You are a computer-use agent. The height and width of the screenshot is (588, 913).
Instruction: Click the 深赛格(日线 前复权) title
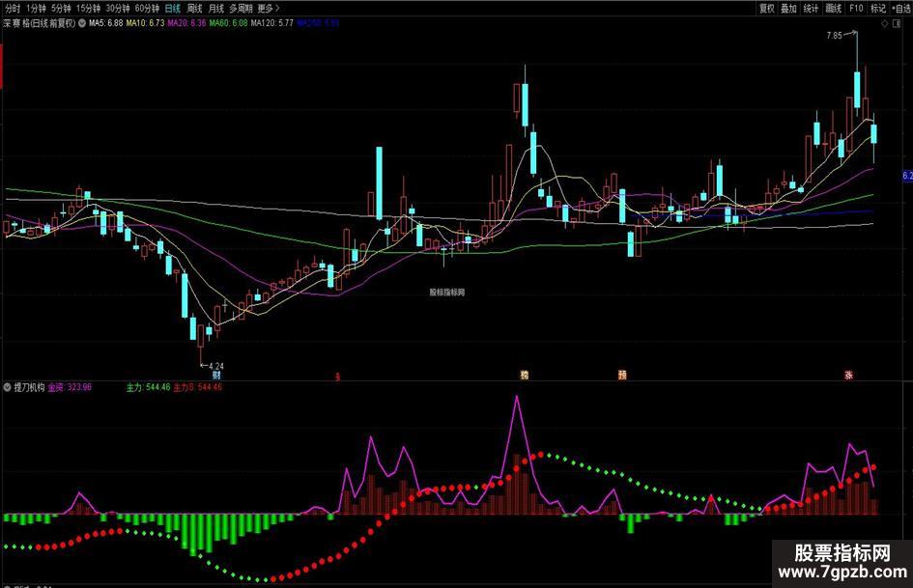tap(40, 23)
